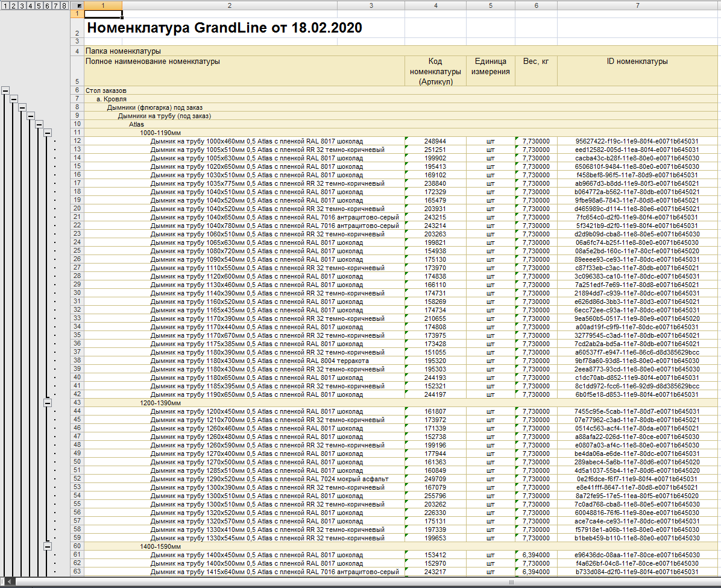Click item 'Дымник на трубу 1040x650мм' антрацитово-серый
This screenshot has width=721, height=588.
(x=245, y=217)
